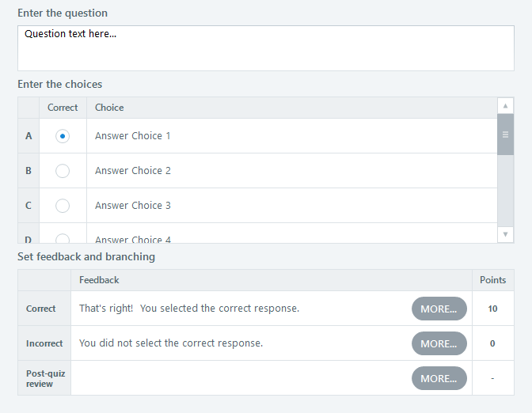Edit the Incorrect feedback text

tap(237, 343)
